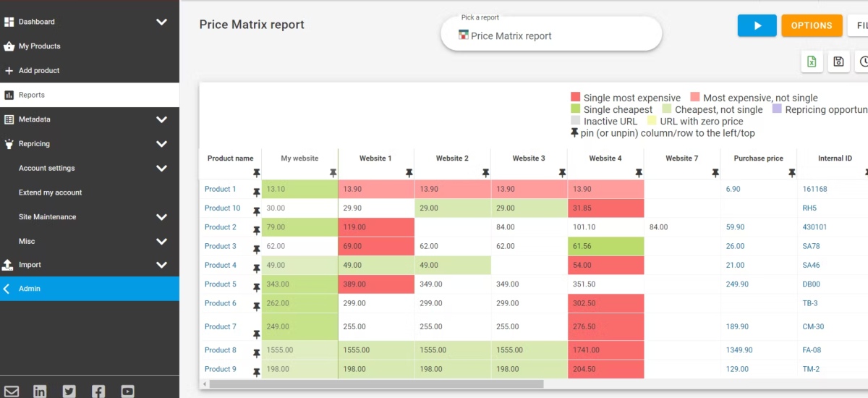Open the mail icon in sidebar footer
The height and width of the screenshot is (398, 868).
[12, 391]
